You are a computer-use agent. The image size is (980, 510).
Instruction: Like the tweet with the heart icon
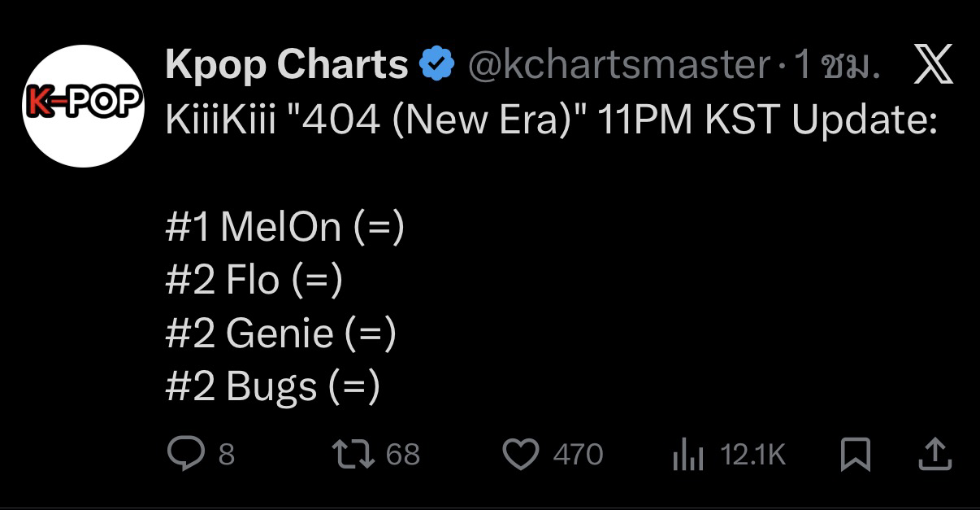tap(522, 454)
